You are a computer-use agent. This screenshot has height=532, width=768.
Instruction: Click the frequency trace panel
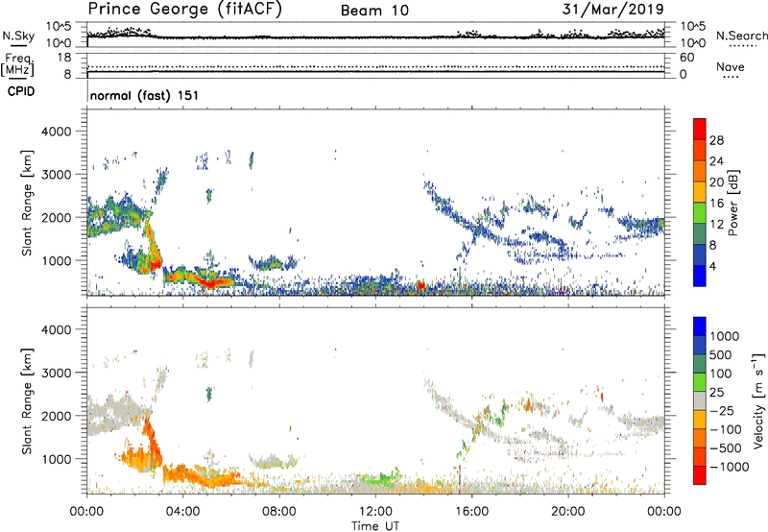375,65
